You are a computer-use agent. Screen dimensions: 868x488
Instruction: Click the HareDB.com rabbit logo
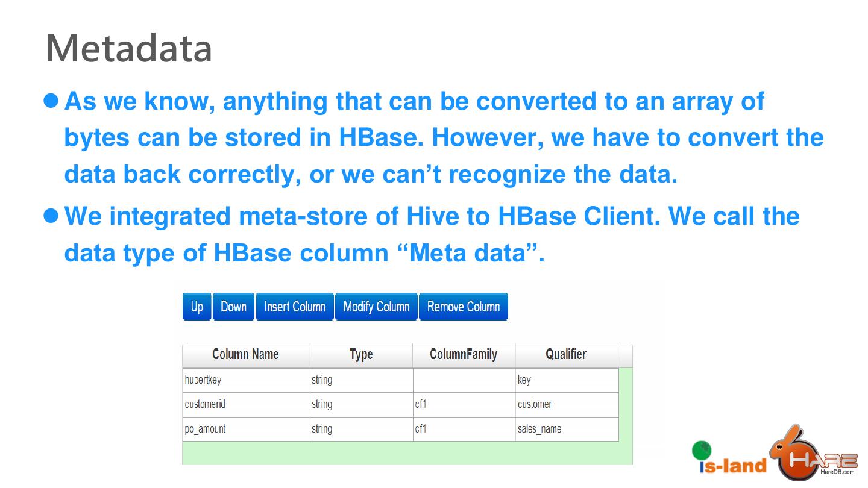[815, 455]
